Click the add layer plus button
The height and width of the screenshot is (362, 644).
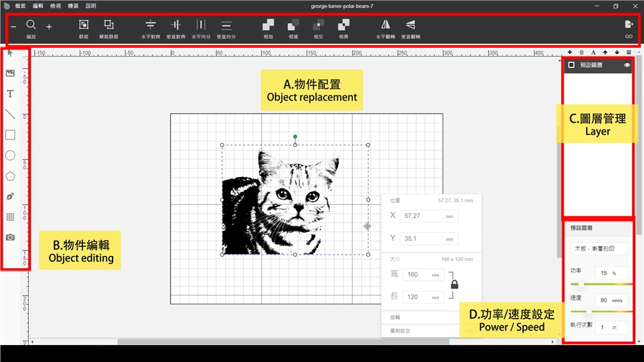(570, 52)
